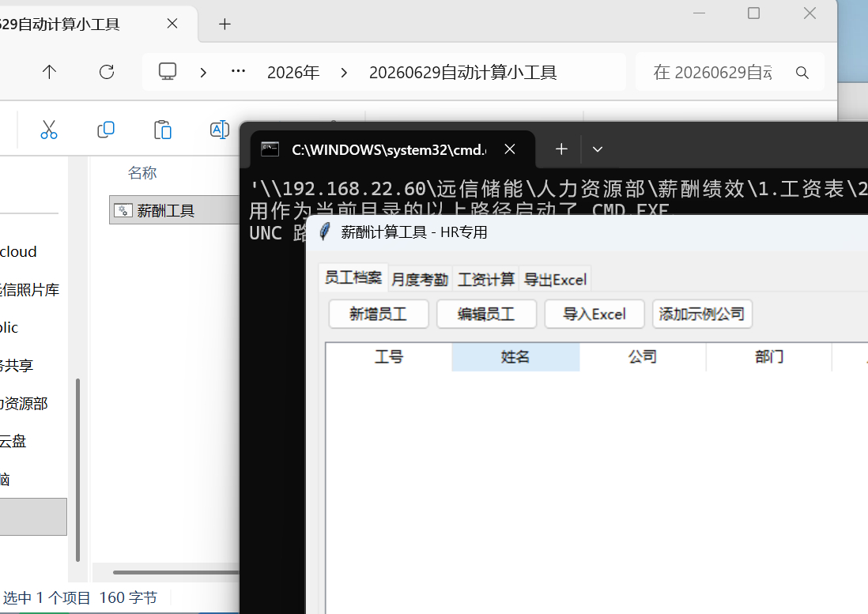Refresh the Explorer folder view

pyautogui.click(x=106, y=72)
